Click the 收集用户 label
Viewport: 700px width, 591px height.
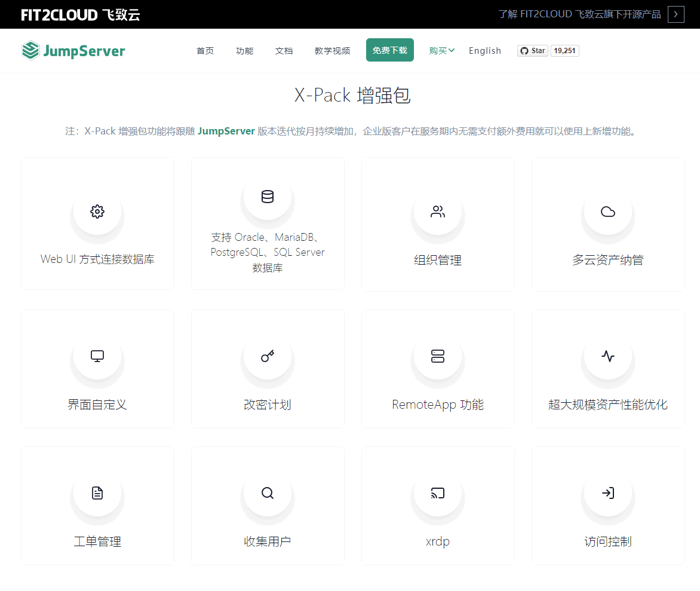268,541
